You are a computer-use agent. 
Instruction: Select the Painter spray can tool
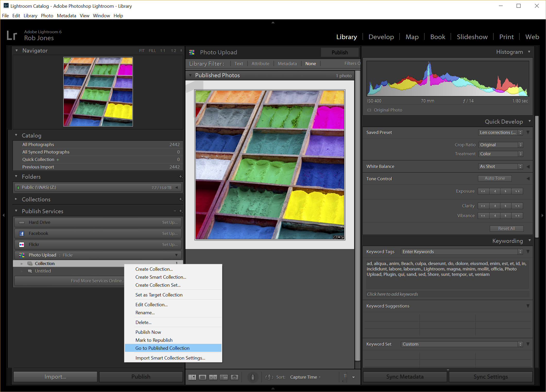pos(253,377)
